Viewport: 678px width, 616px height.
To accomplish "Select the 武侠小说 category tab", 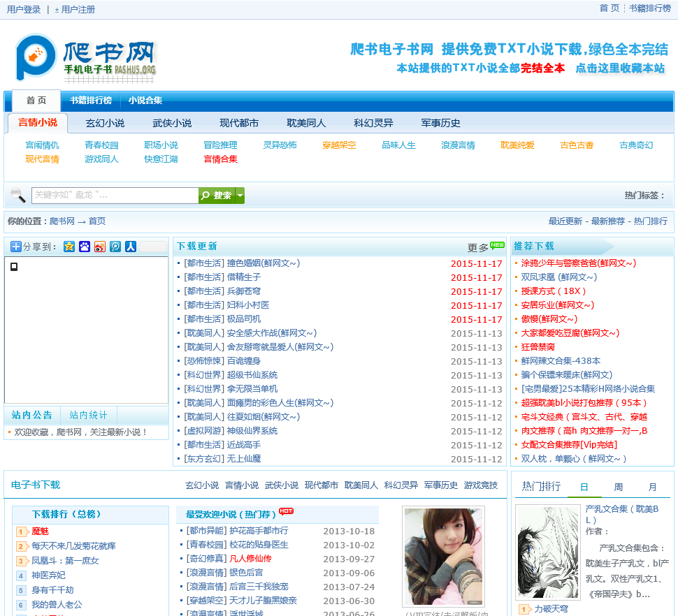I will point(172,123).
